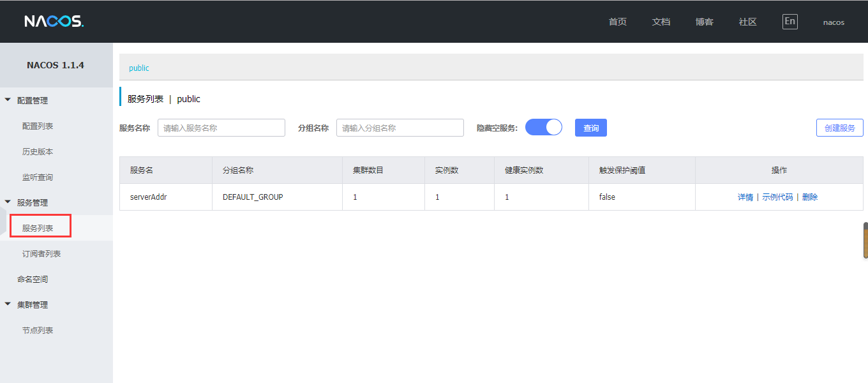868x383 pixels.
Task: Open 详情 for serverAddr service
Action: tap(745, 197)
